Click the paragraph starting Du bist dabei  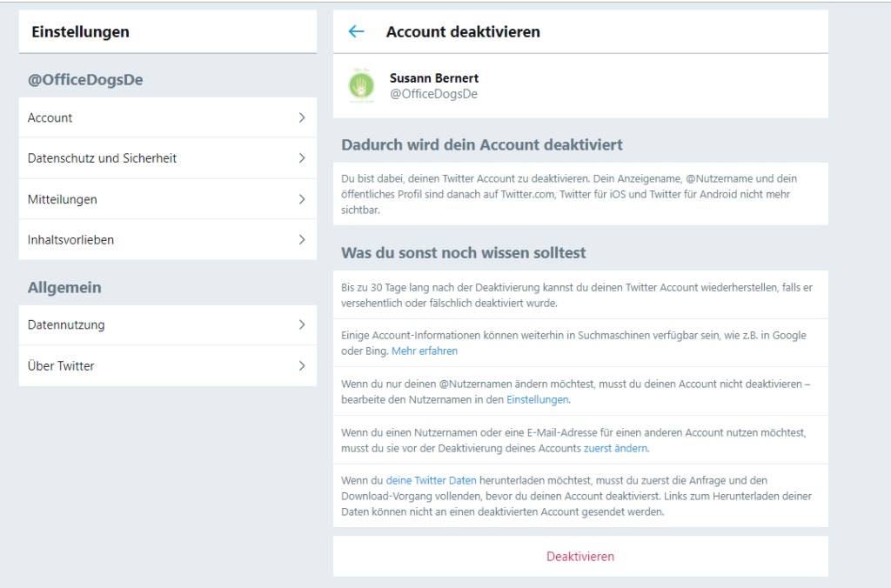(x=569, y=194)
